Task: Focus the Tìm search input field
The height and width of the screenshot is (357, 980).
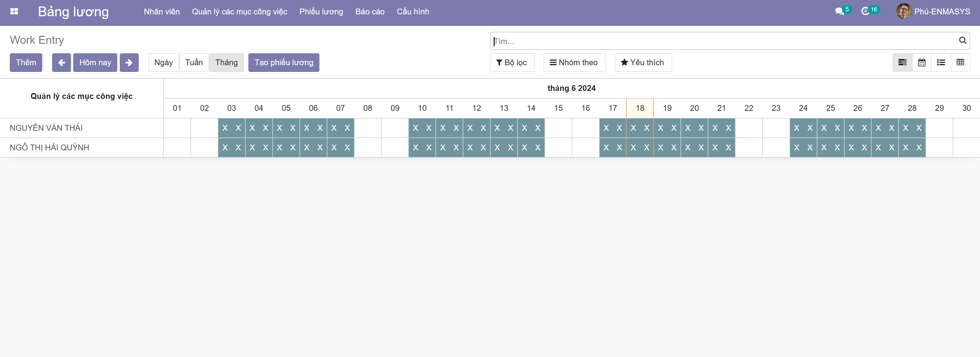Action: click(x=723, y=41)
